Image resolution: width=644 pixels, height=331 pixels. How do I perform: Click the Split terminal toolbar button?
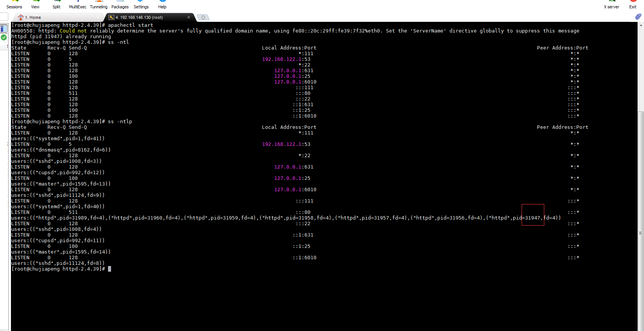56,5
